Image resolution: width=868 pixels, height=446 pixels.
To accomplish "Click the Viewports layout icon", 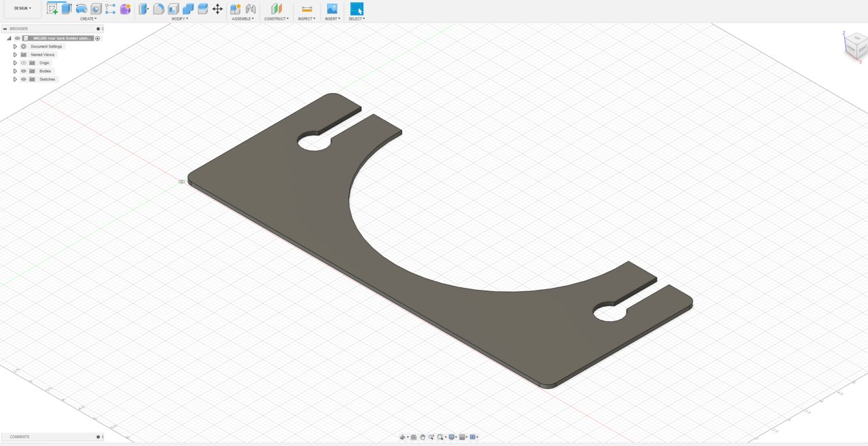I will 473,437.
